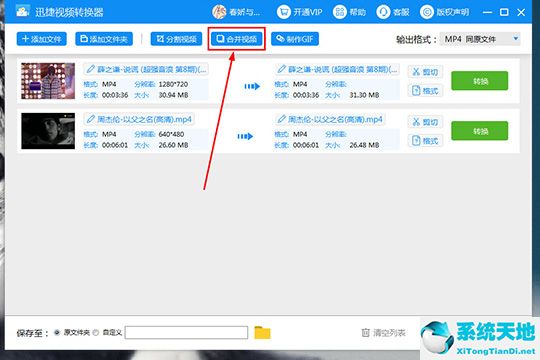Click the pencil icon by output 薛之谦 filename
Screen dimensions: 540x360
click(x=282, y=69)
